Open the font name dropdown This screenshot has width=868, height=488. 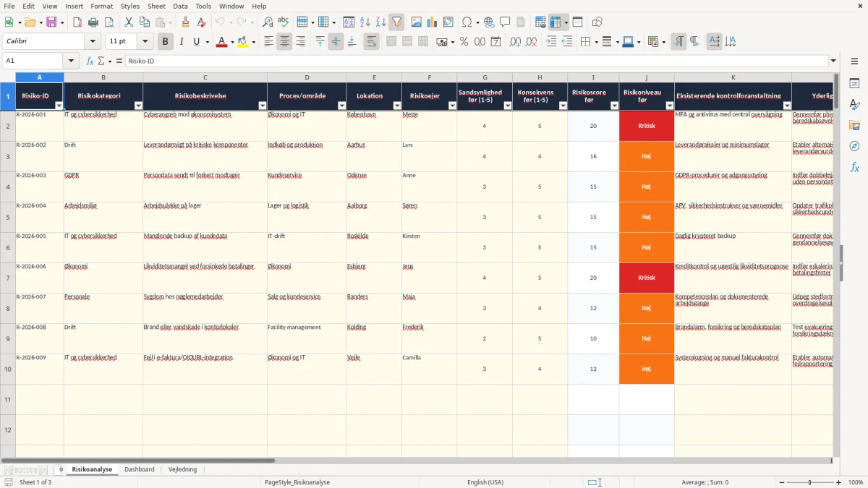(x=93, y=42)
